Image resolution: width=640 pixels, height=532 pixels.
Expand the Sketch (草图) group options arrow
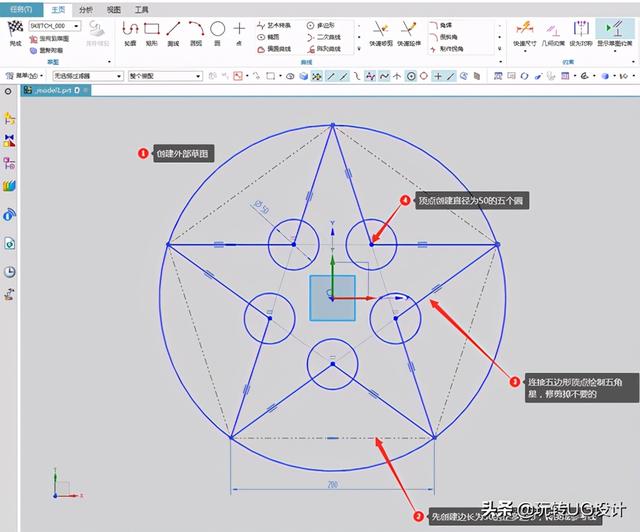tap(109, 62)
